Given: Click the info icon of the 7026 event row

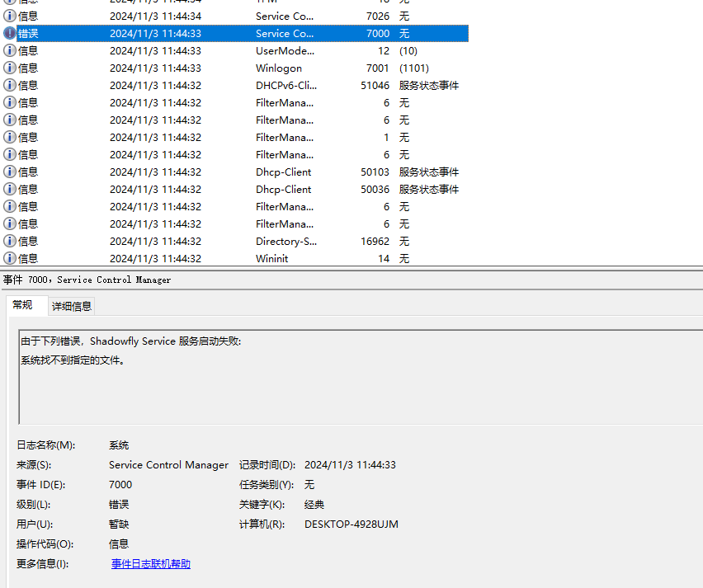Looking at the screenshot, I should pos(9,16).
